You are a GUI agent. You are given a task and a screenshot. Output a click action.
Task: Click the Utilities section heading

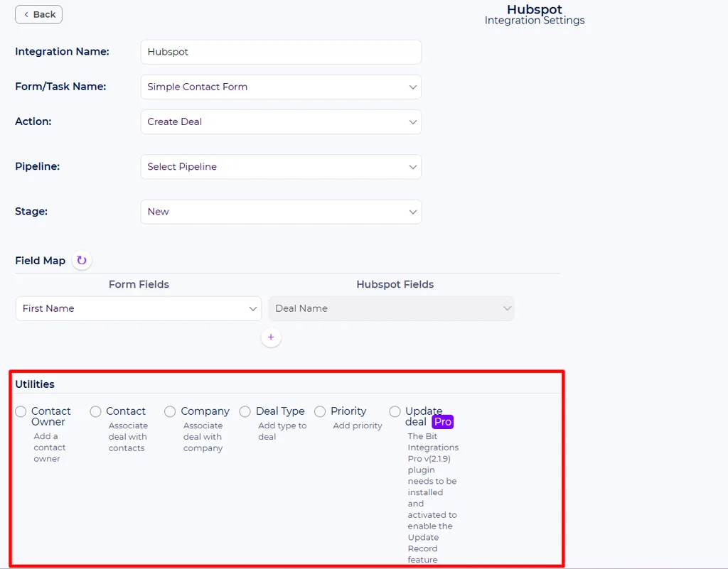click(x=35, y=384)
